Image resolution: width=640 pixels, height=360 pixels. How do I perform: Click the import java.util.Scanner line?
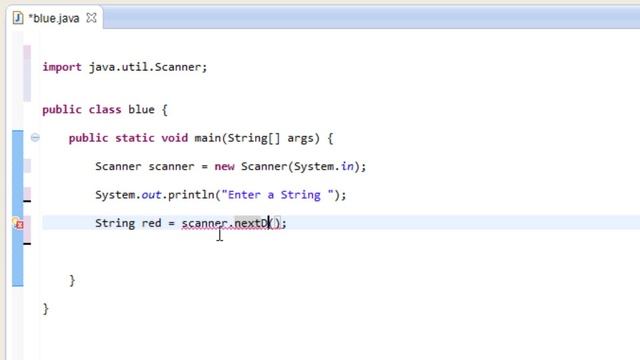(124, 67)
